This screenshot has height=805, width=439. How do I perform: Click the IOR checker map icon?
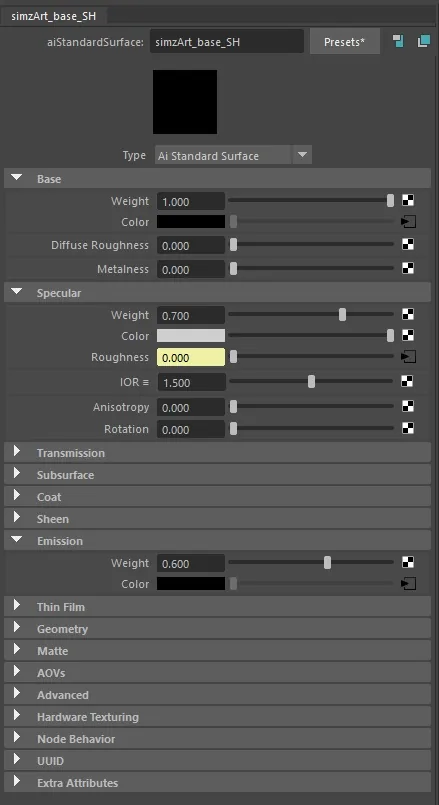407,381
